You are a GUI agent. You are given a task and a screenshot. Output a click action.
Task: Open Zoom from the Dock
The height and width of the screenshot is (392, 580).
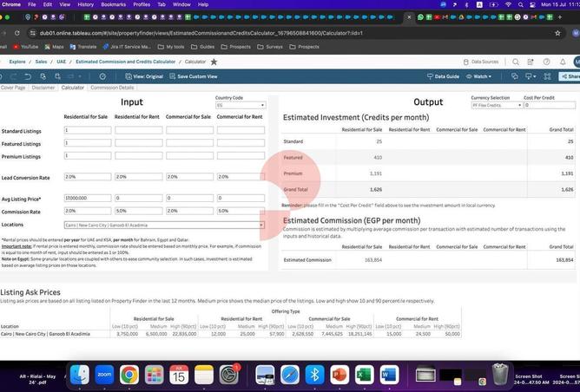[x=104, y=375]
